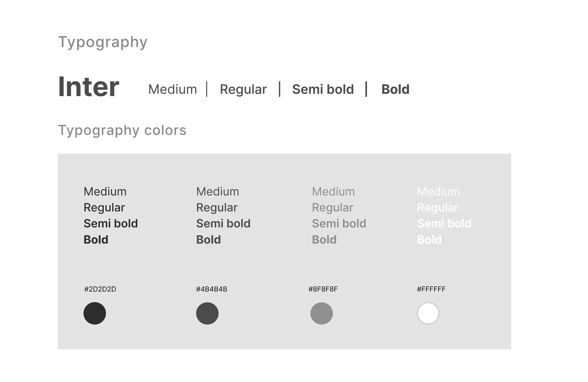Click the white "Medium" sample text
The width and height of the screenshot is (588, 382).
(x=438, y=192)
